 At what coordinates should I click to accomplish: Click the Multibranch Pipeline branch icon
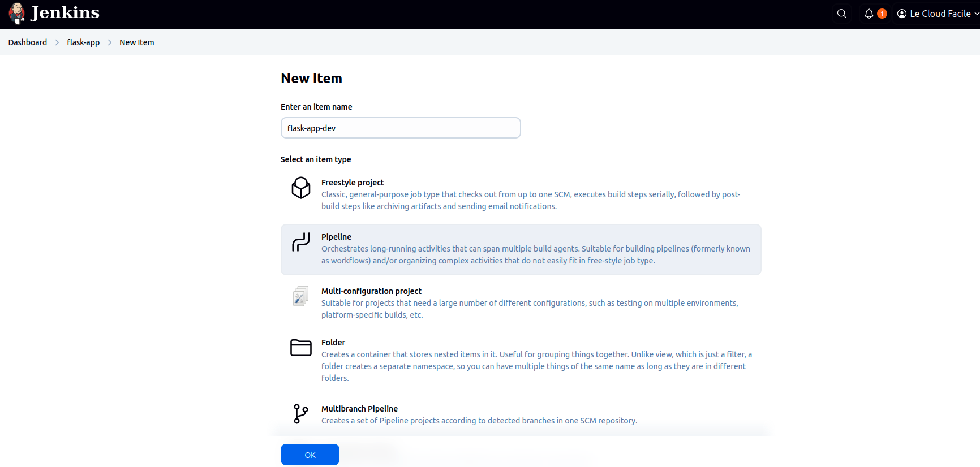[300, 414]
